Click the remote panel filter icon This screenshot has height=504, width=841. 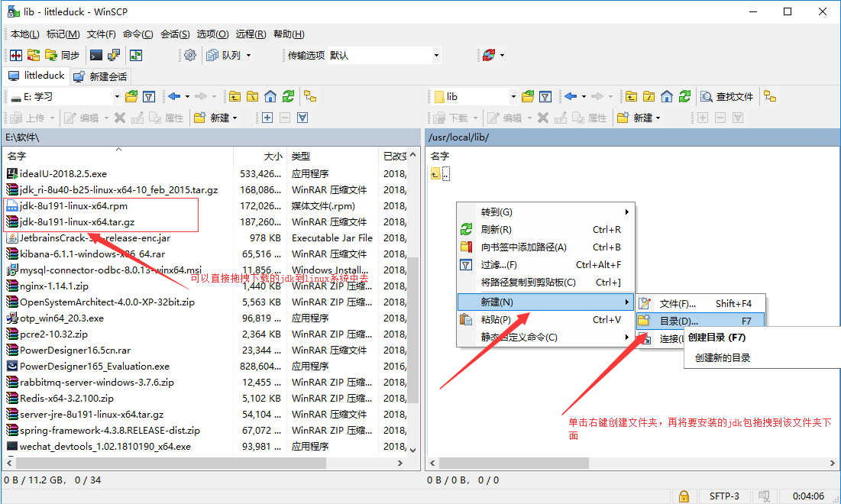pos(545,96)
